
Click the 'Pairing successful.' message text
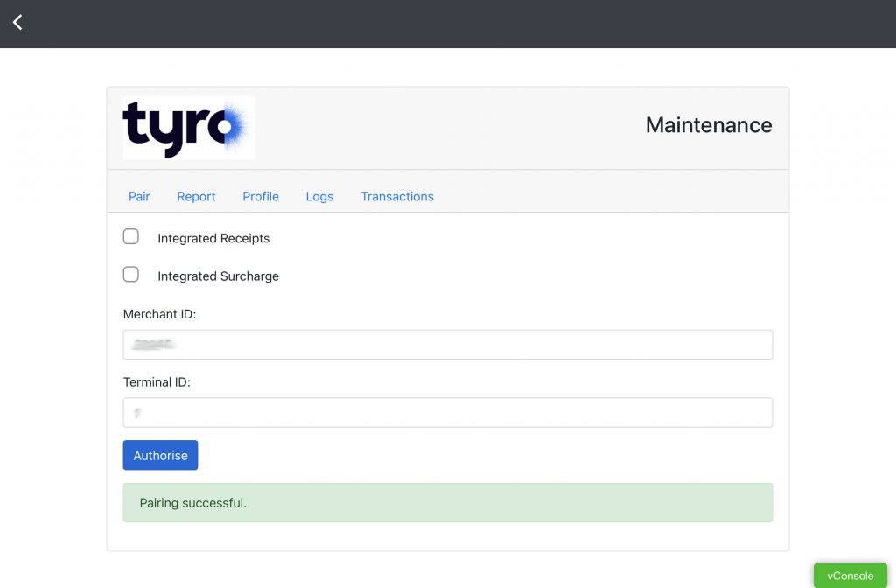[193, 503]
